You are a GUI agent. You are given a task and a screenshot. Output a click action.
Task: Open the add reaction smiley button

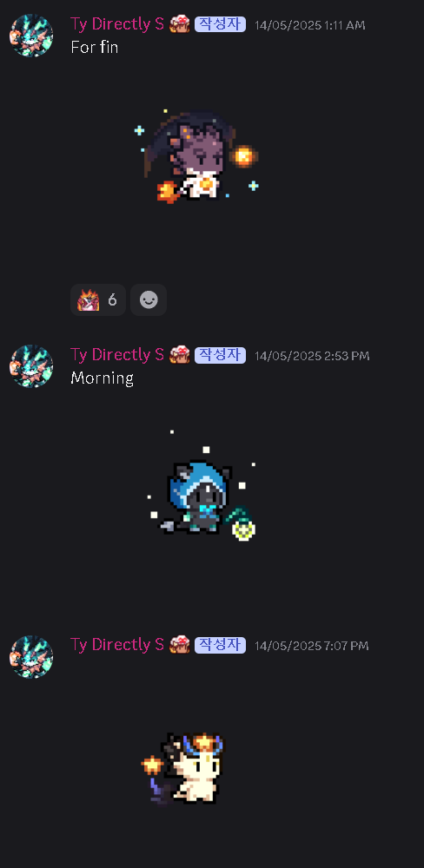click(149, 300)
